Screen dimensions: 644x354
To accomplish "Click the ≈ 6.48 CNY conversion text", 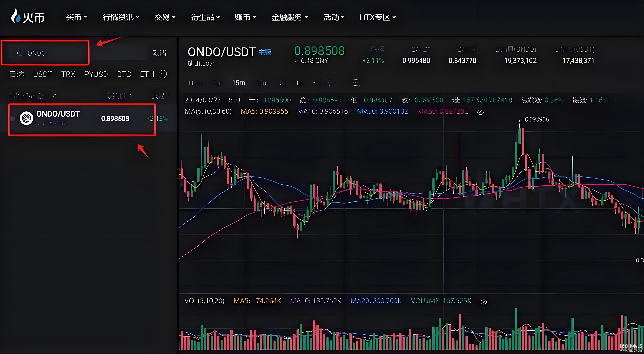I will click(x=311, y=61).
